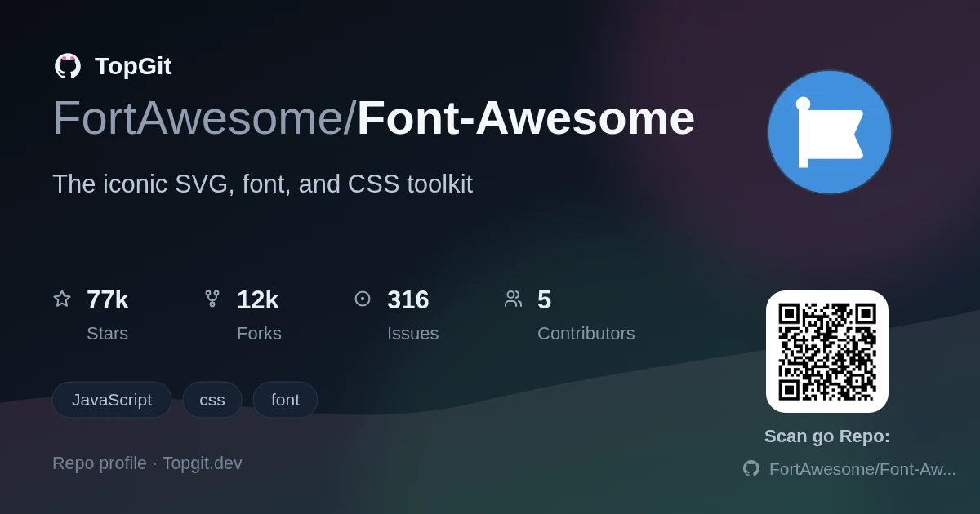Image resolution: width=980 pixels, height=514 pixels.
Task: Click the description 'The iconic SVG, font, and CSS toolkit'
Action: pyautogui.click(x=262, y=184)
